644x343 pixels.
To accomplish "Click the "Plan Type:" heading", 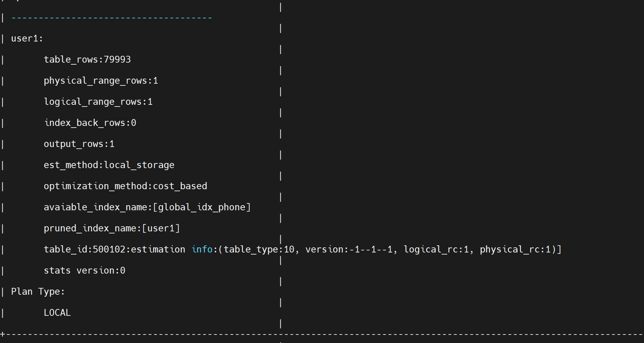I will tap(38, 292).
